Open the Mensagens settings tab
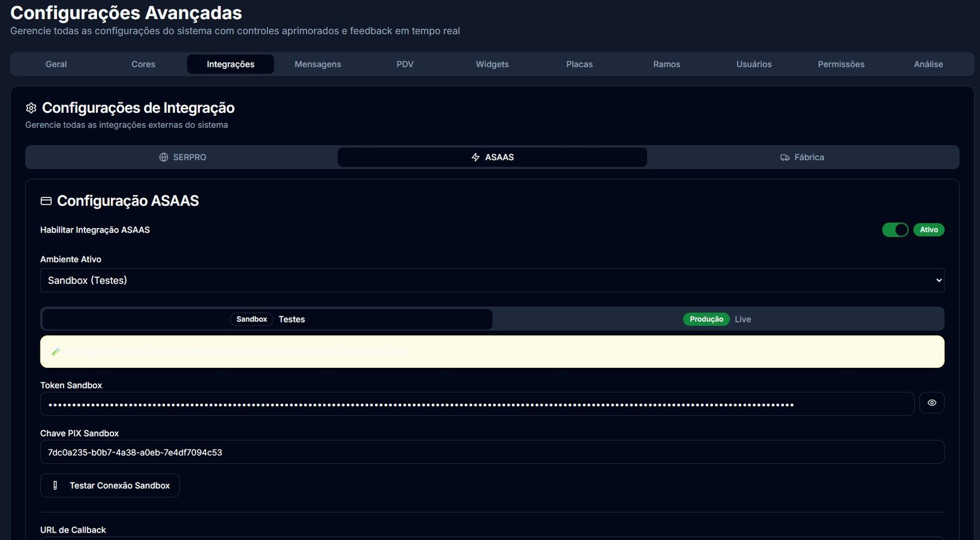 click(x=317, y=64)
